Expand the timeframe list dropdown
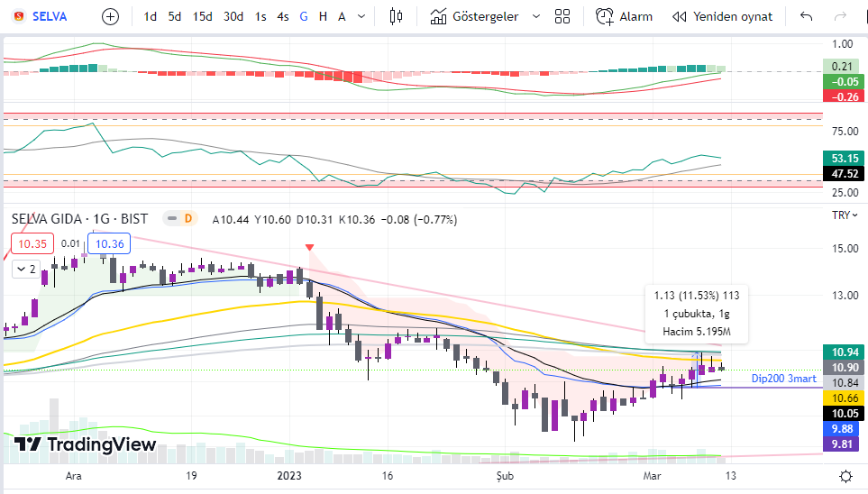The height and width of the screenshot is (494, 868). pos(361,16)
